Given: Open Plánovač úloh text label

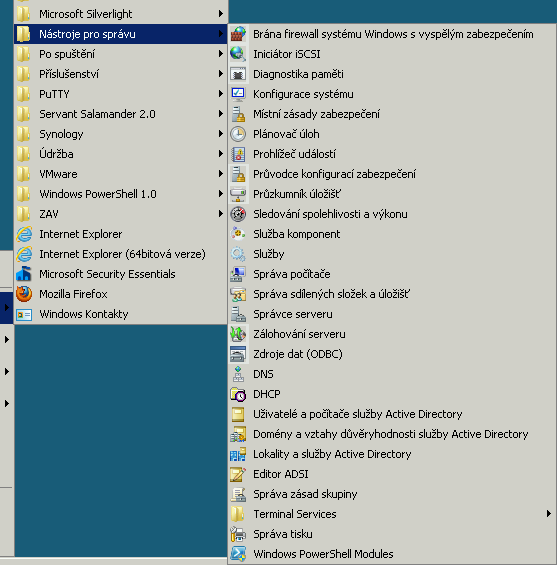Looking at the screenshot, I should 286,134.
